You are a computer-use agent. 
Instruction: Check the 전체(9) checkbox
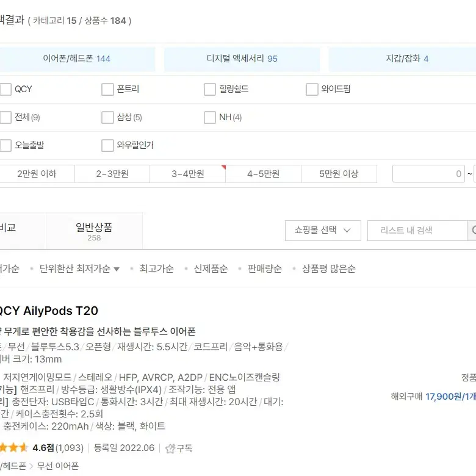pyautogui.click(x=5, y=118)
